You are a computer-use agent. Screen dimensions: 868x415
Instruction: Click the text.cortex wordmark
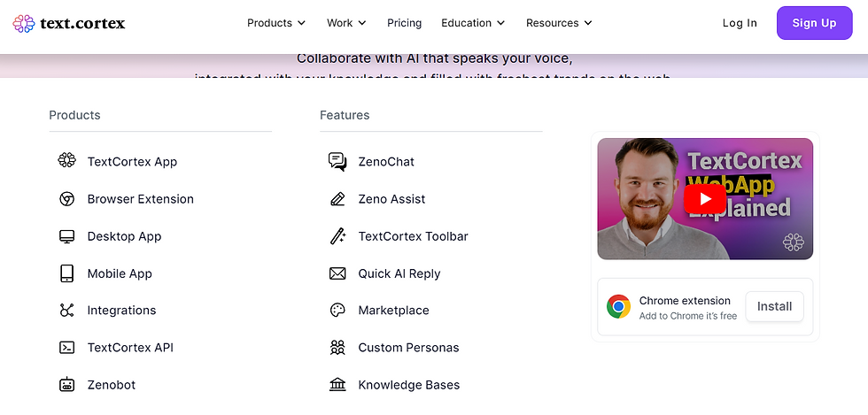[x=82, y=23]
